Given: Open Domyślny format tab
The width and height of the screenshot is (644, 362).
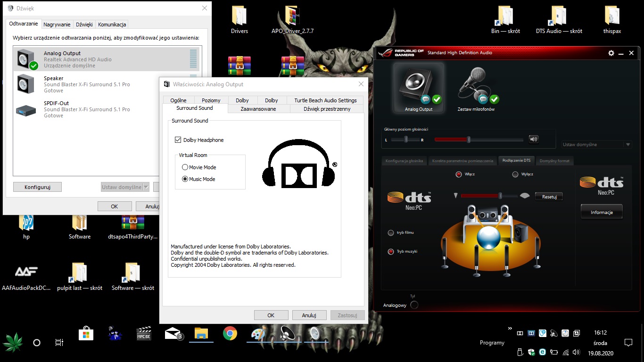Looking at the screenshot, I should tap(554, 161).
